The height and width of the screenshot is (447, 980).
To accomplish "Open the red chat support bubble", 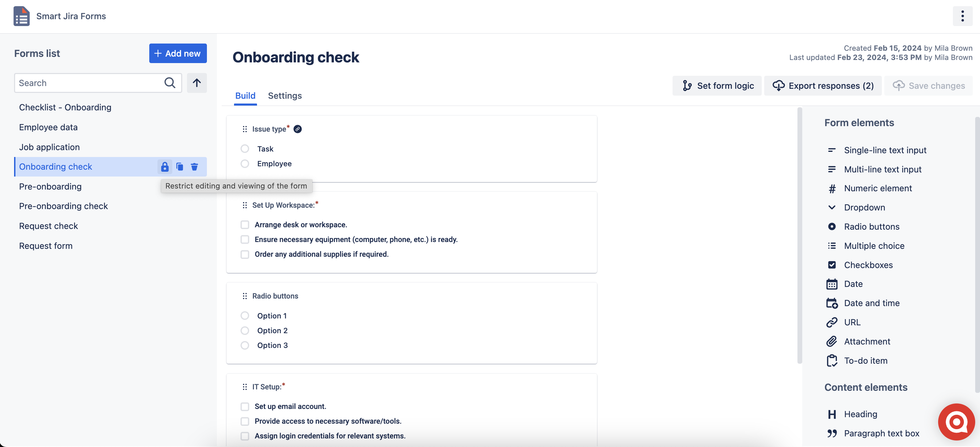I will click(x=956, y=422).
